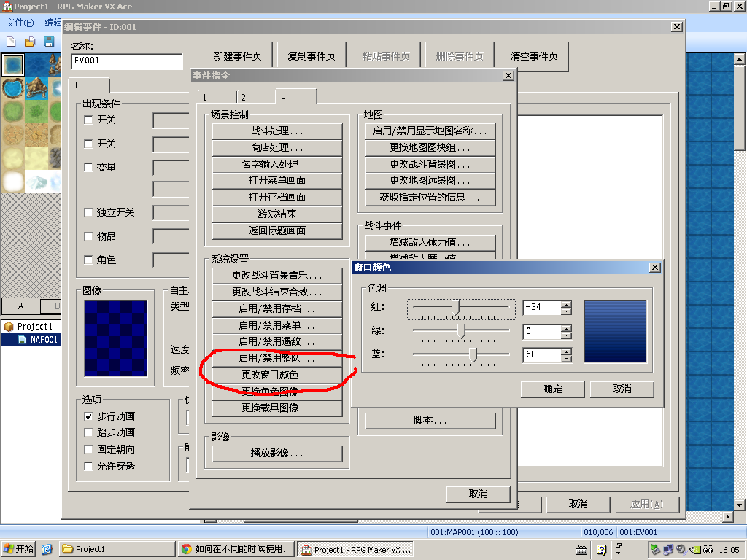Click the New Project toolbar icon

(x=11, y=42)
